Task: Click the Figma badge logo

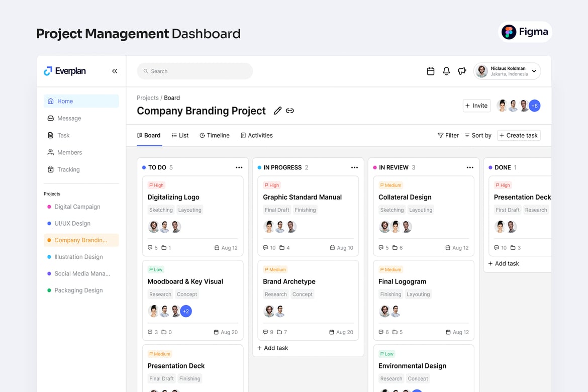Action: pos(525,32)
